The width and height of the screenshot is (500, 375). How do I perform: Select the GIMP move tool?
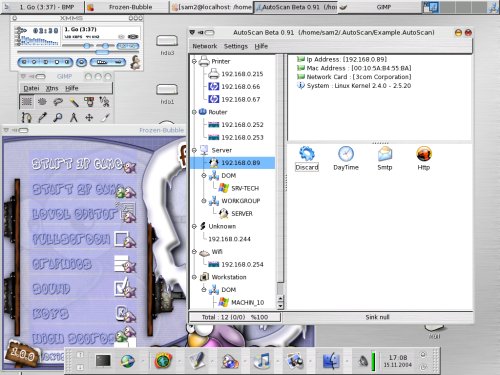pyautogui.click(x=89, y=117)
